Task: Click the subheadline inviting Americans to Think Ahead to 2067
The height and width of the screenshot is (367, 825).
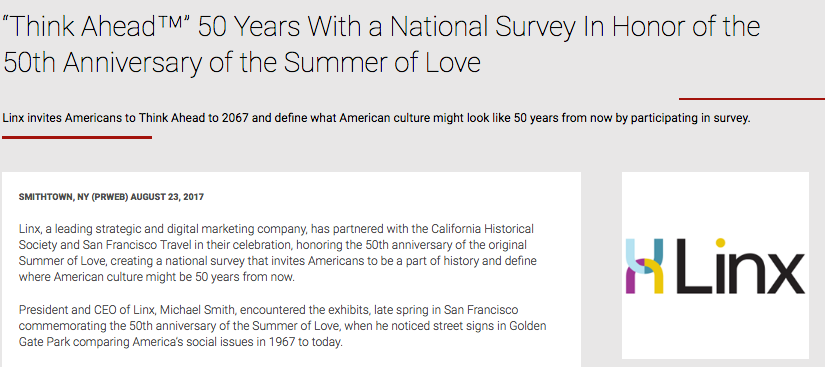Action: point(376,118)
